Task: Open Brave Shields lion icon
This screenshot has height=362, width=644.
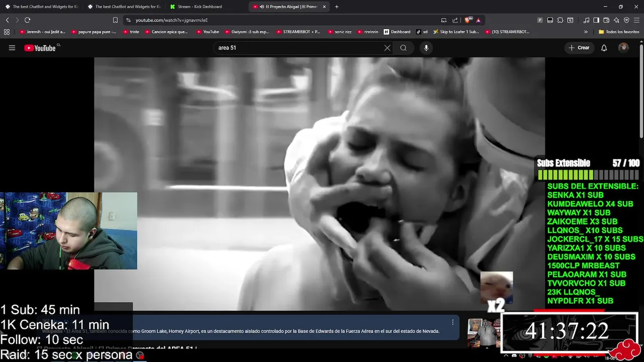Action: (x=468, y=20)
